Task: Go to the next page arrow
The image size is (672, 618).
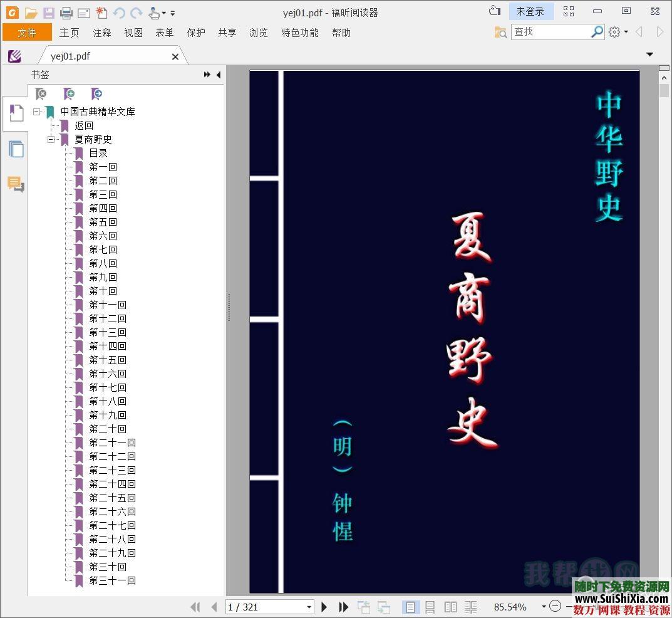Action: click(324, 607)
